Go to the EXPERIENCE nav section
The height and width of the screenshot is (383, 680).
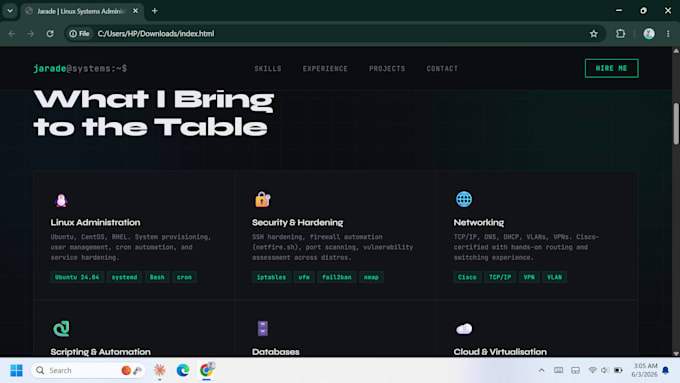(x=325, y=69)
